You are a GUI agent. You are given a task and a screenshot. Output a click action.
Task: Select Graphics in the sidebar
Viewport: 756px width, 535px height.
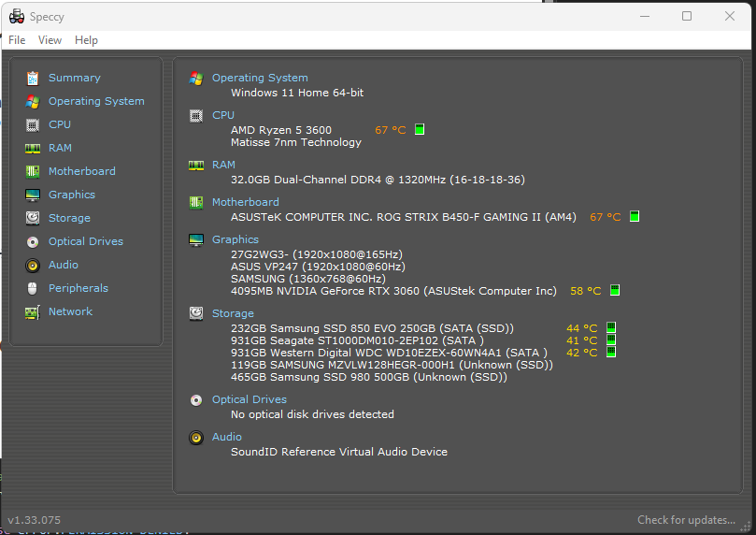pos(72,195)
